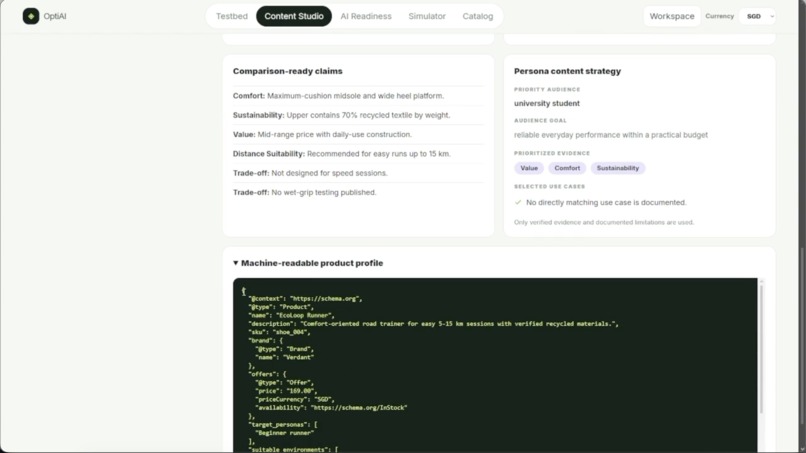The width and height of the screenshot is (806, 453).
Task: Click the Persona content strategy heading
Action: [567, 71]
